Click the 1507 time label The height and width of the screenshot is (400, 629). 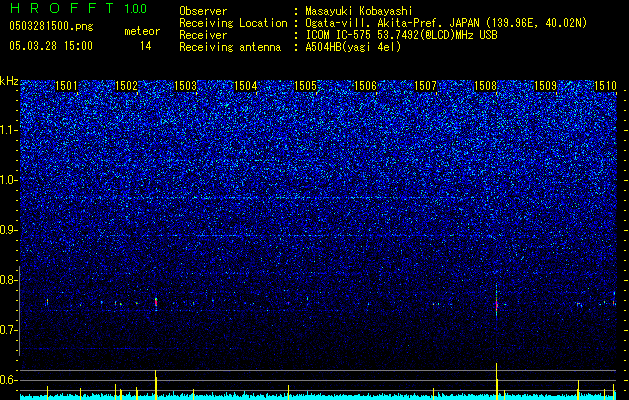[425, 86]
